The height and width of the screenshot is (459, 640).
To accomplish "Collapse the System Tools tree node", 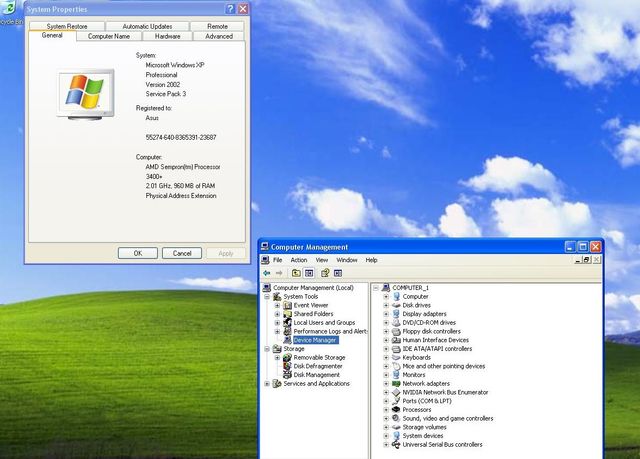I will tap(267, 297).
